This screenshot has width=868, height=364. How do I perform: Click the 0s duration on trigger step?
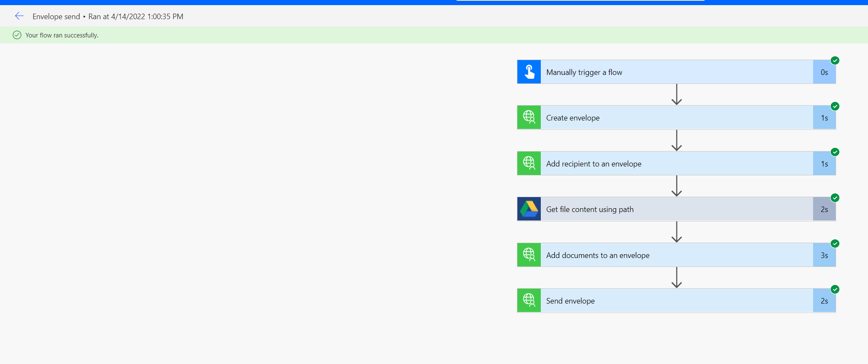coord(824,72)
